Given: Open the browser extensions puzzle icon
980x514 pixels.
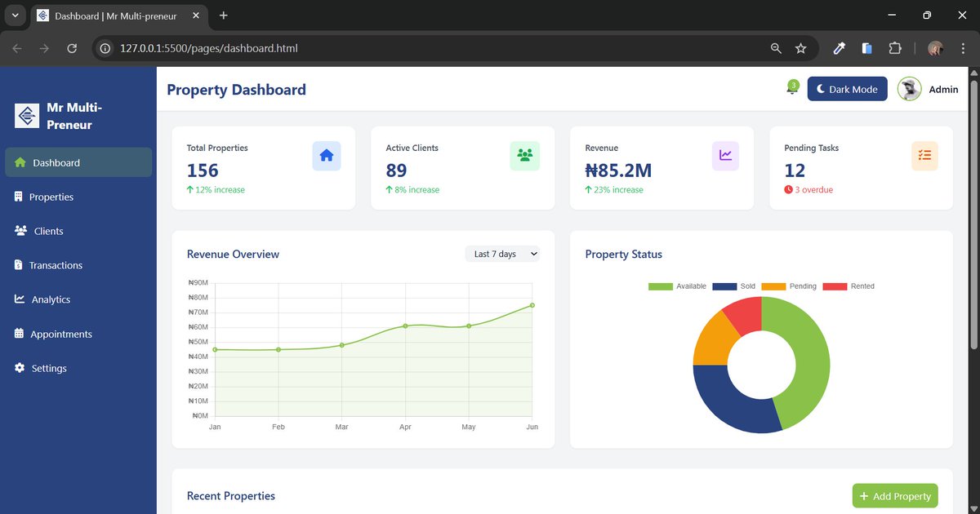Looking at the screenshot, I should pos(894,48).
